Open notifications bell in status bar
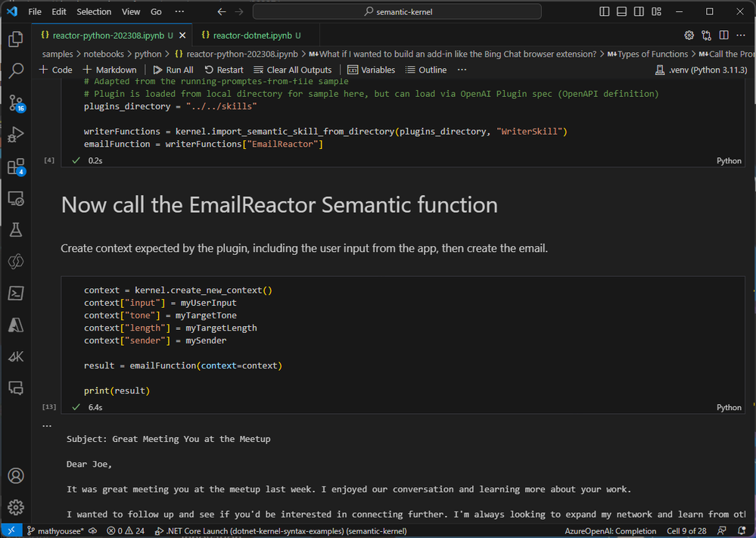The image size is (756, 538). [742, 530]
